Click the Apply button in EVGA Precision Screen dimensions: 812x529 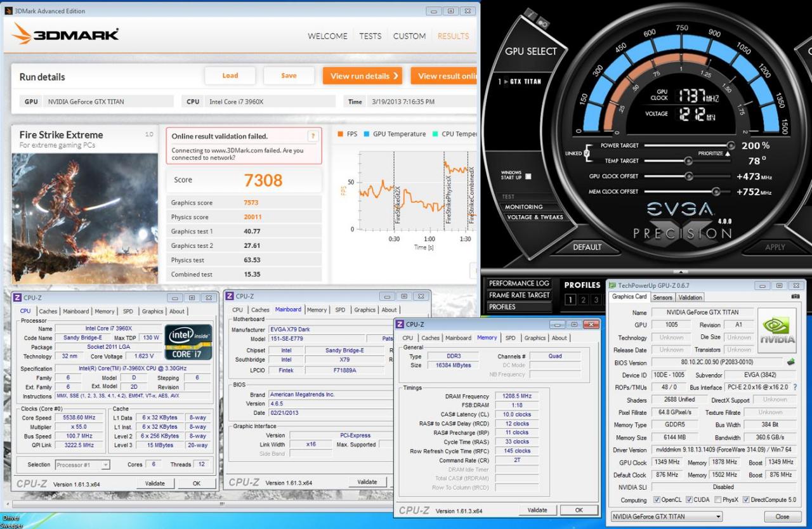pos(775,247)
